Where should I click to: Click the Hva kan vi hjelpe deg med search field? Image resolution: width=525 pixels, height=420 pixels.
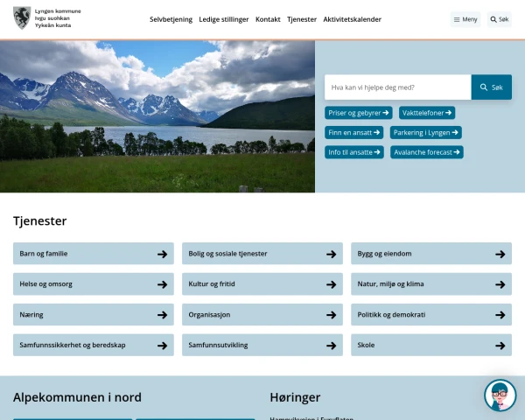click(398, 87)
